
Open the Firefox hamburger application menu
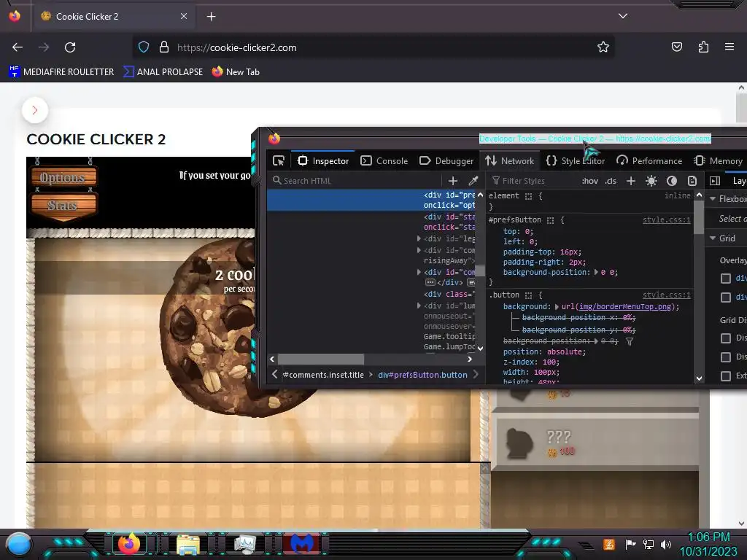pos(729,47)
